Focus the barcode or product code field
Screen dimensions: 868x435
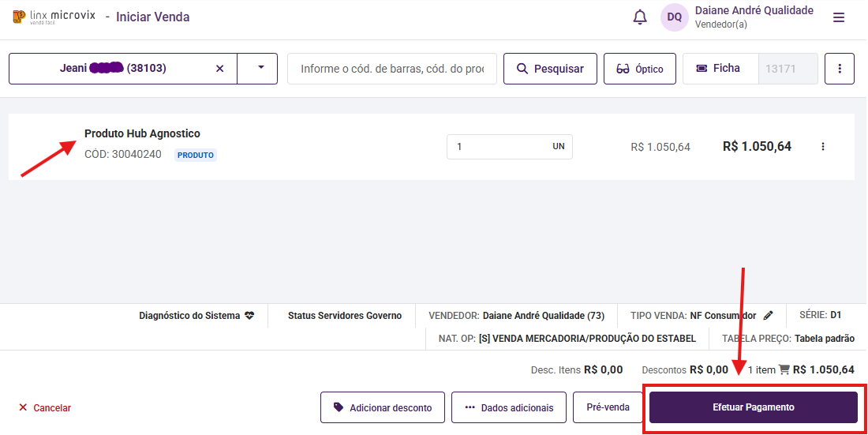coord(392,69)
